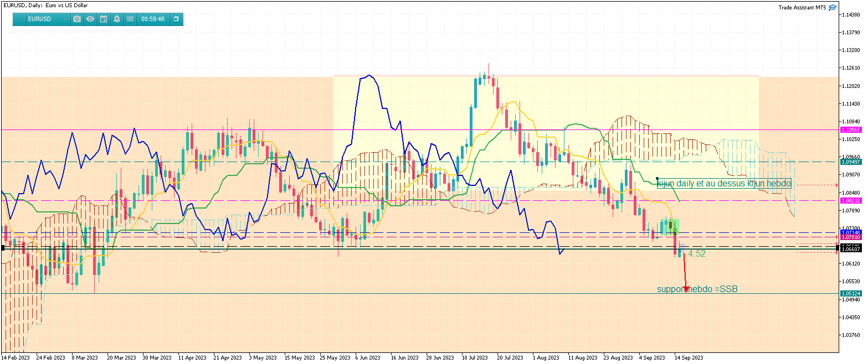The width and height of the screenshot is (868, 364).
Task: Click the 1.10565 magenta price label
Action: tap(851, 129)
